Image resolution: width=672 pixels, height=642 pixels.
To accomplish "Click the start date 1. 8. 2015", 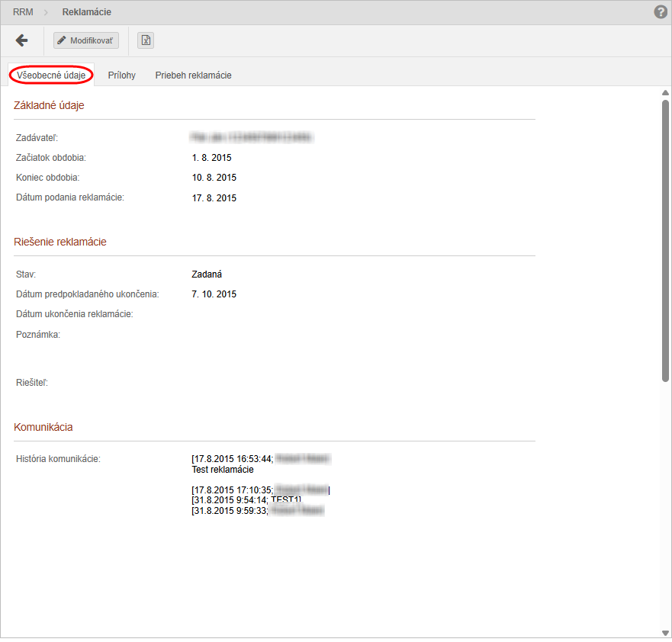I will [x=211, y=158].
